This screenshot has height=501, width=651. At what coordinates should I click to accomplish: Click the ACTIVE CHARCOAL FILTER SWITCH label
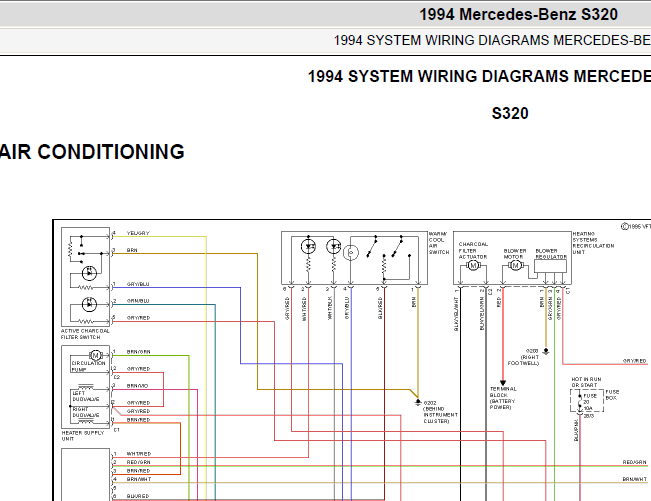85,334
